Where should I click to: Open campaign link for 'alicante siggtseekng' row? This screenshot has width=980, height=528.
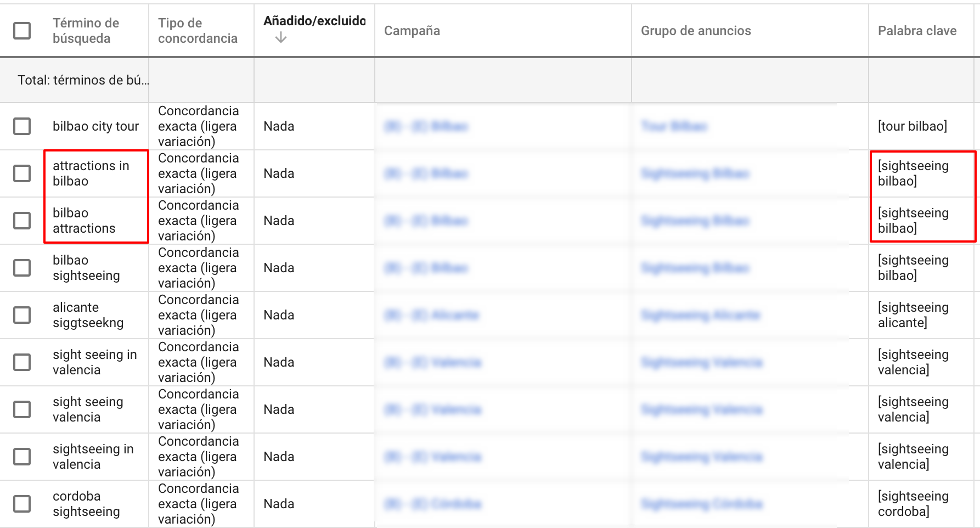tap(431, 315)
